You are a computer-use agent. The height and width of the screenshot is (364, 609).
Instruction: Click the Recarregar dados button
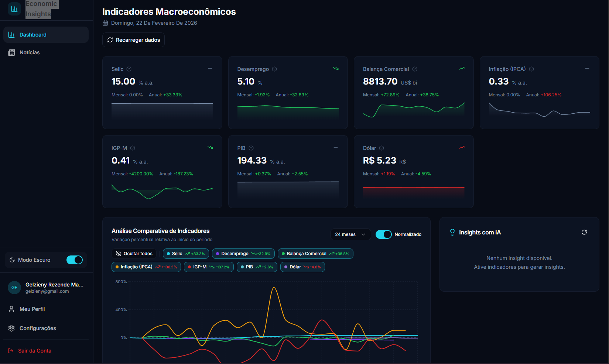[133, 40]
